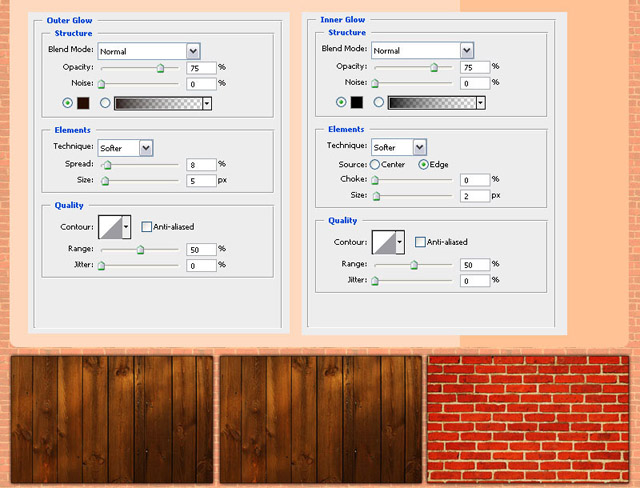Select gradient radio in Outer Glow
This screenshot has height=488, width=640.
pos(105,103)
